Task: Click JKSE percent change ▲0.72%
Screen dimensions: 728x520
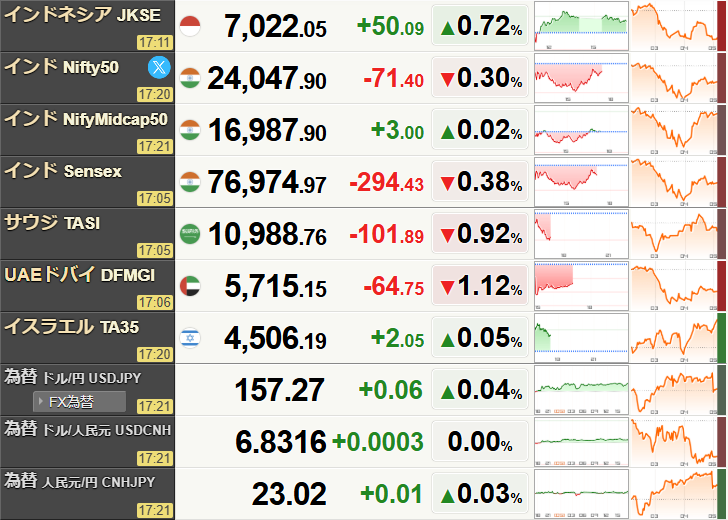Action: point(480,26)
